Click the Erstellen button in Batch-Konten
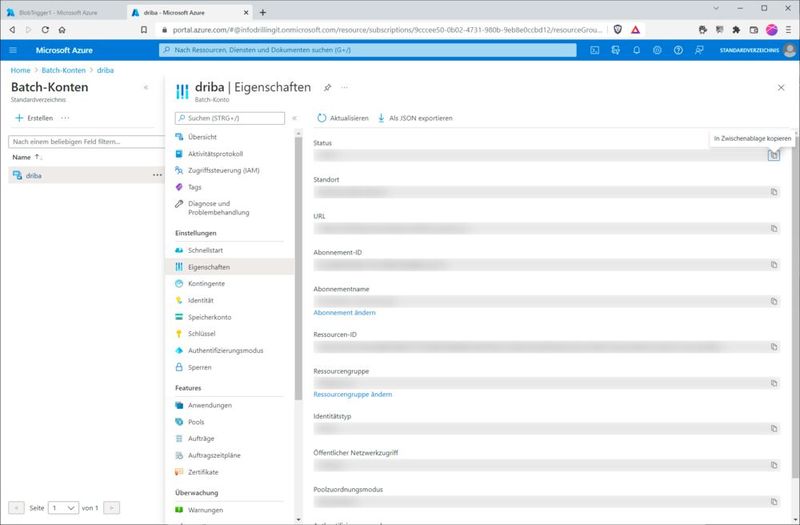The image size is (800, 525). tap(34, 118)
